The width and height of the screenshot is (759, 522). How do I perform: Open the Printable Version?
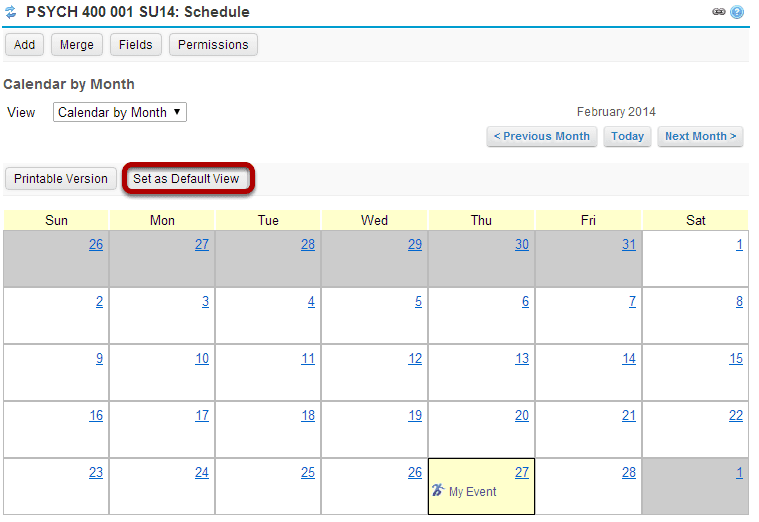[61, 179]
